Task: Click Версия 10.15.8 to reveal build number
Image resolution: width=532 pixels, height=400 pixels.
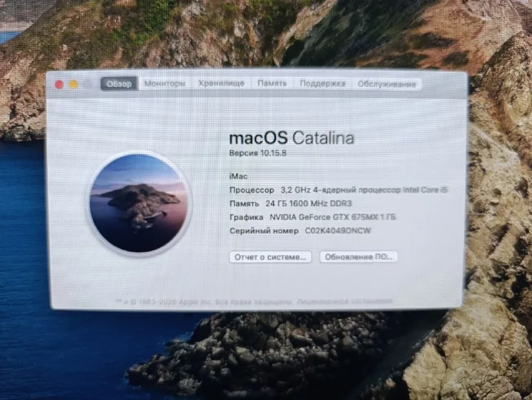Action: pos(258,153)
